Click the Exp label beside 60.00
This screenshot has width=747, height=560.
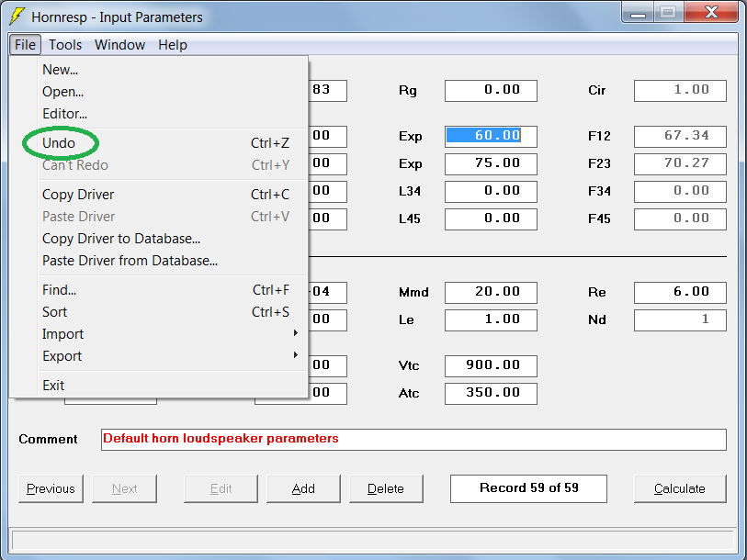(410, 137)
